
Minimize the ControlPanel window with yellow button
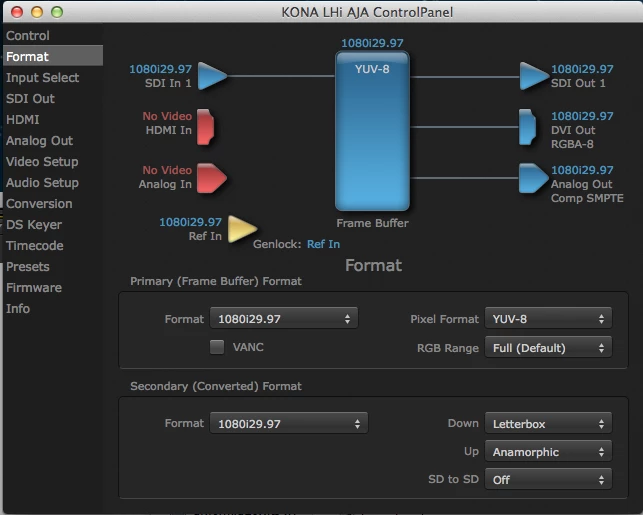(37, 12)
